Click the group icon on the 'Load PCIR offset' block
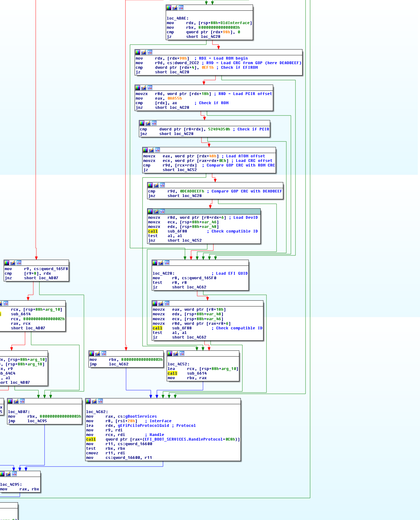The width and height of the screenshot is (420, 520). click(x=150, y=88)
